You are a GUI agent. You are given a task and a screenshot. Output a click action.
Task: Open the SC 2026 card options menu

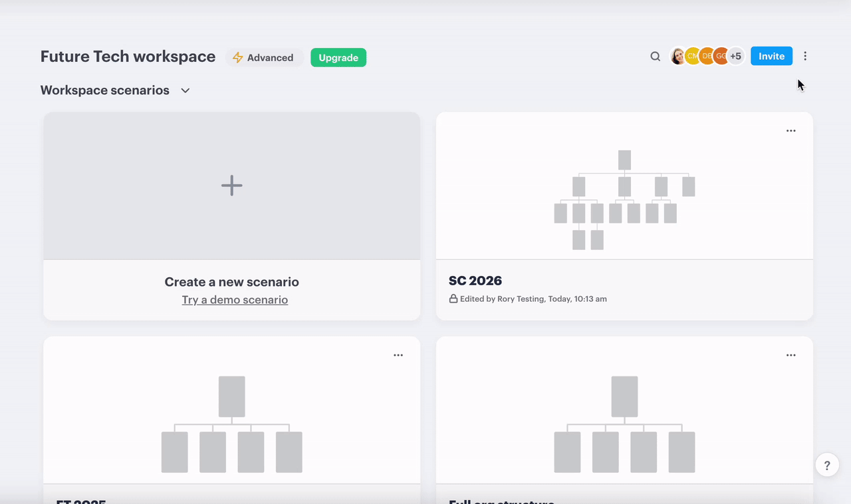790,131
